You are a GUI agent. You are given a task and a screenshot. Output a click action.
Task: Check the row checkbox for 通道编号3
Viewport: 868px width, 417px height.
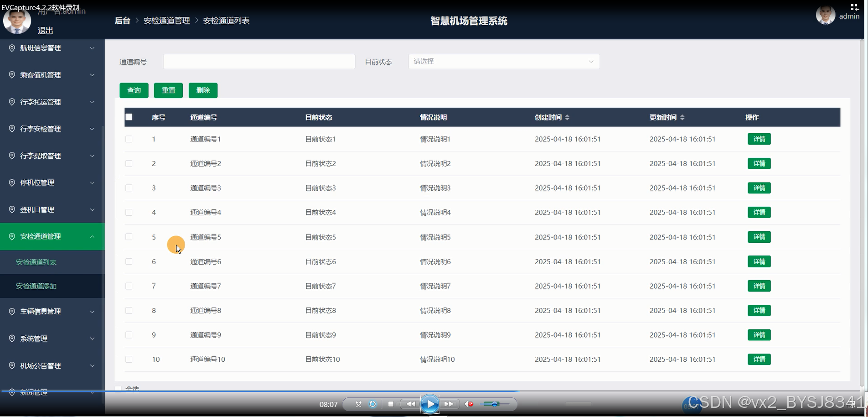click(x=129, y=188)
